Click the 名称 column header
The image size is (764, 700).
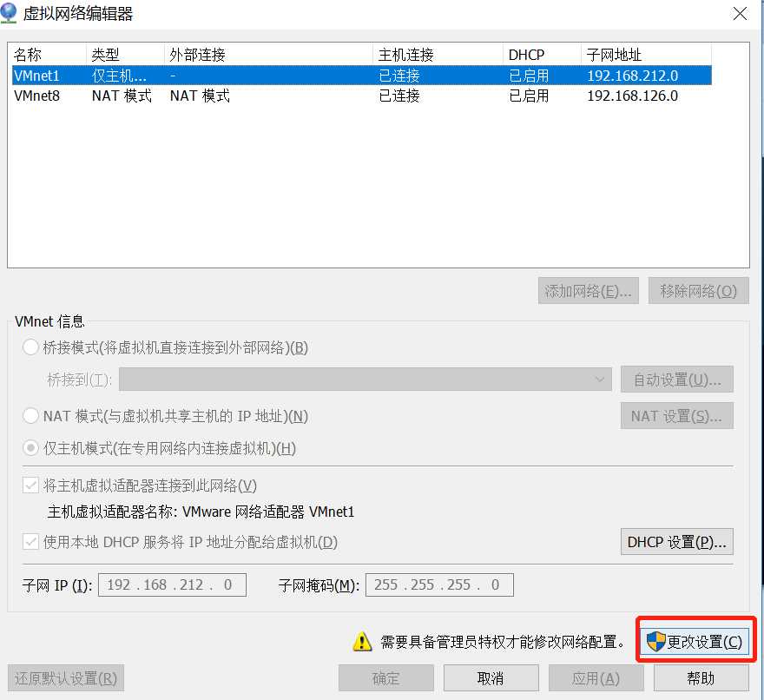[49, 55]
